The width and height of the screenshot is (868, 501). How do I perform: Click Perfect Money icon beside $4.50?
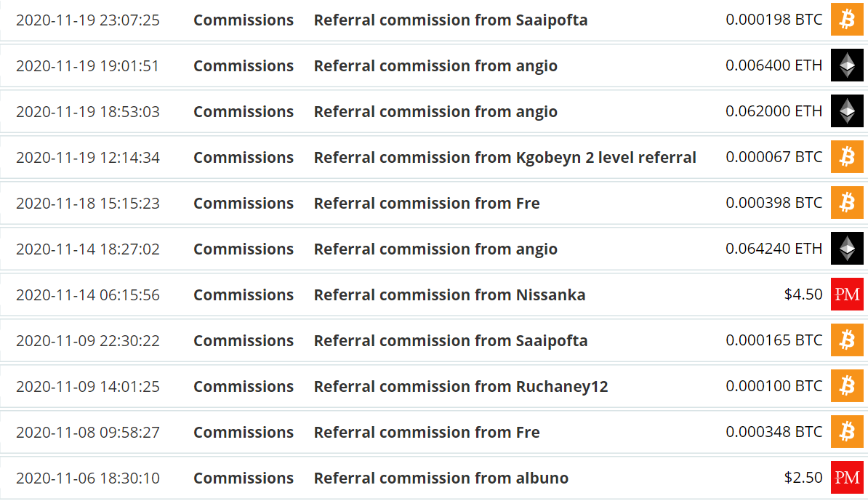(x=847, y=294)
